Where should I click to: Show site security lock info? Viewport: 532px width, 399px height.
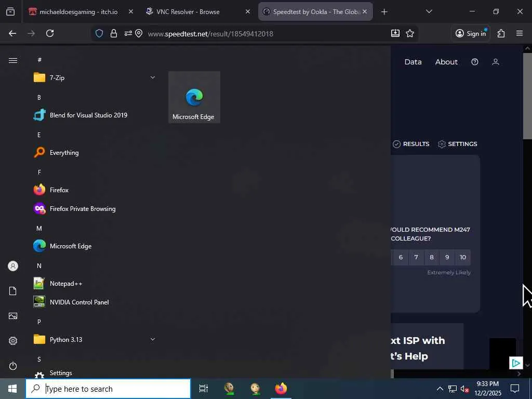pyautogui.click(x=114, y=33)
